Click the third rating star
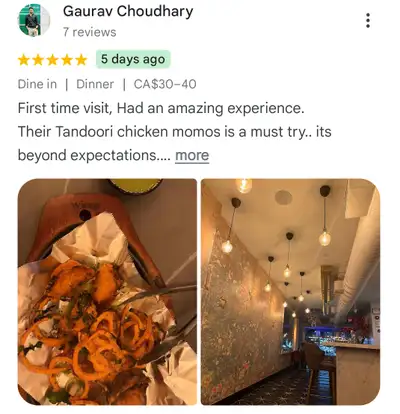The height and width of the screenshot is (414, 400). [52, 60]
